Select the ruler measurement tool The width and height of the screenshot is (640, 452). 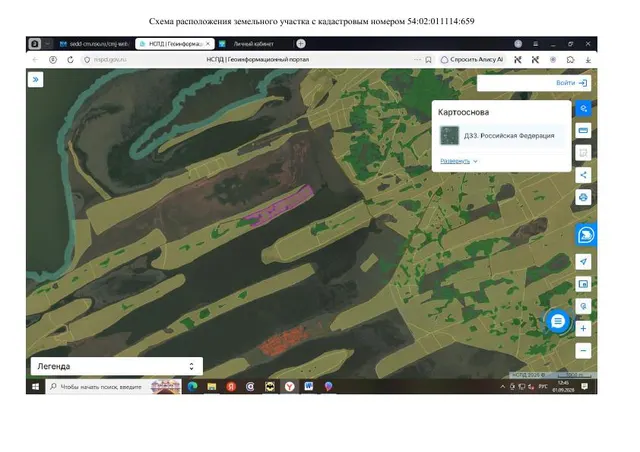click(x=583, y=130)
